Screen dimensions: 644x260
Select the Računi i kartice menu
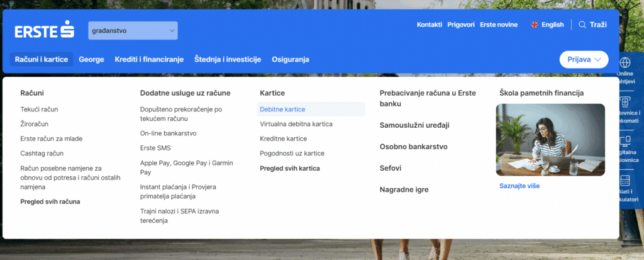[x=42, y=59]
